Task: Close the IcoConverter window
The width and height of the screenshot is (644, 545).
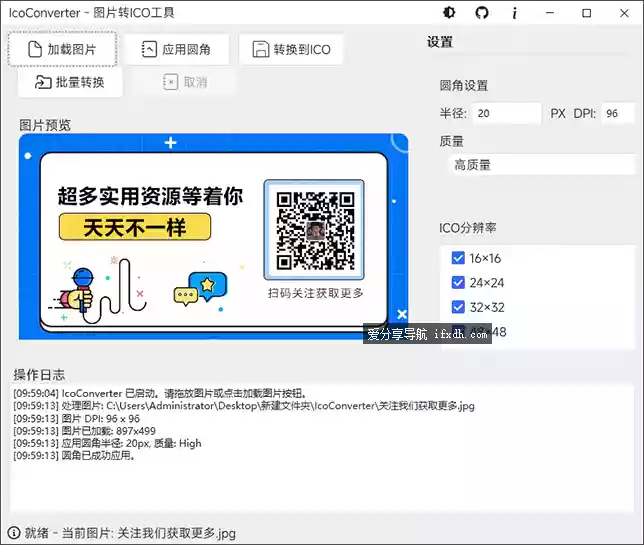Action: tap(624, 13)
